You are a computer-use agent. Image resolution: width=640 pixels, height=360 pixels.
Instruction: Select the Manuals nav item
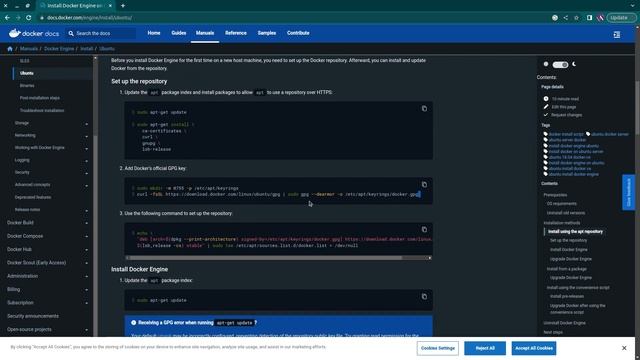click(205, 33)
